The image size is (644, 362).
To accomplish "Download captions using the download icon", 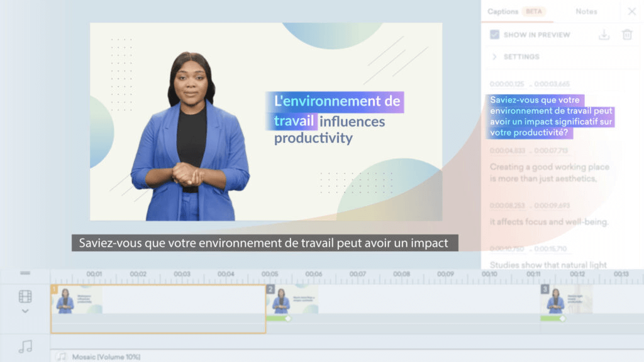I will pos(604,35).
